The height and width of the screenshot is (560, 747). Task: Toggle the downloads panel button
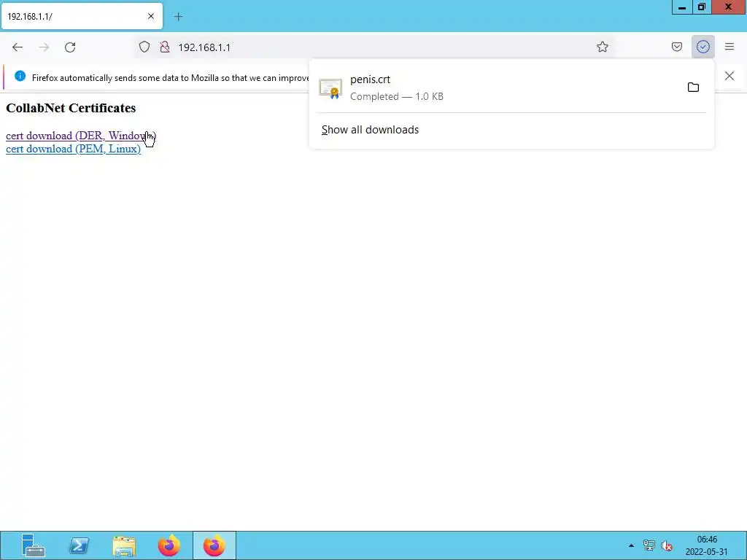703,47
